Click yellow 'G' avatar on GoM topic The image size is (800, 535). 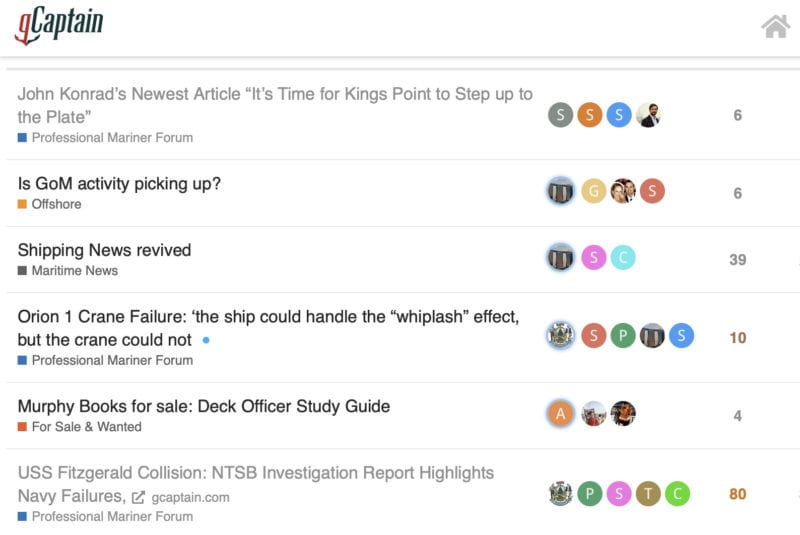593,191
